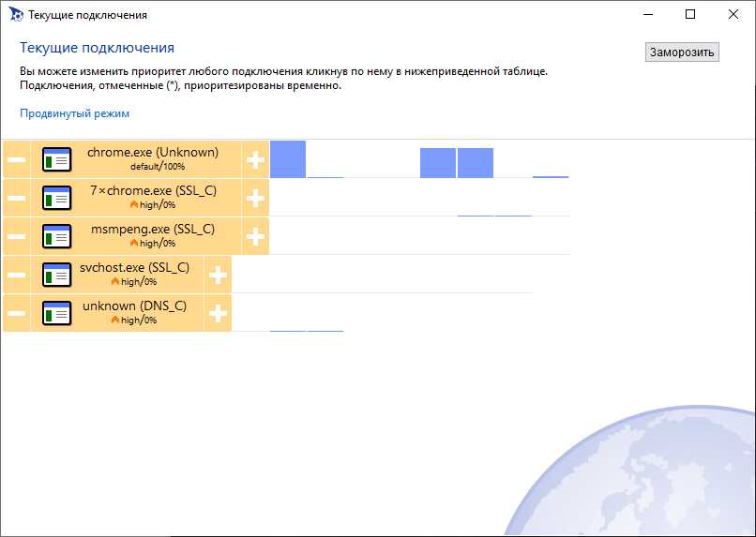Click the first traffic bar of chrome.exe graph
Screen dimensions: 756x537
288,159
